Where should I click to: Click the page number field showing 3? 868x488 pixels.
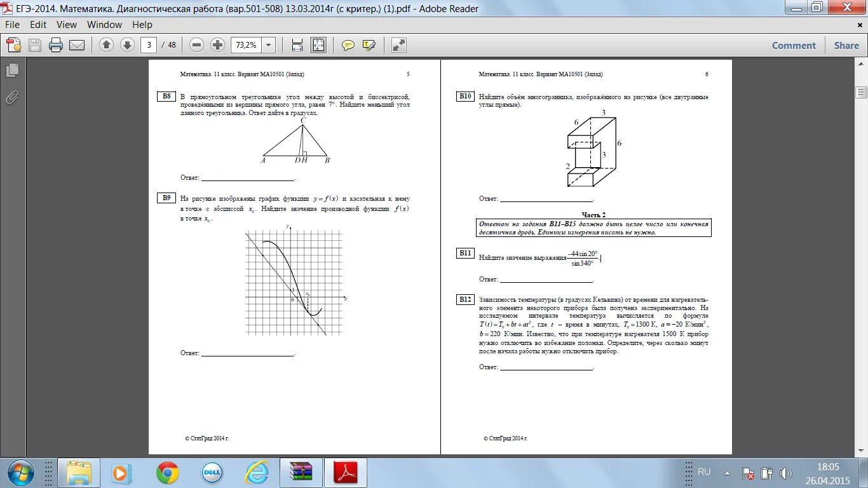coord(149,45)
